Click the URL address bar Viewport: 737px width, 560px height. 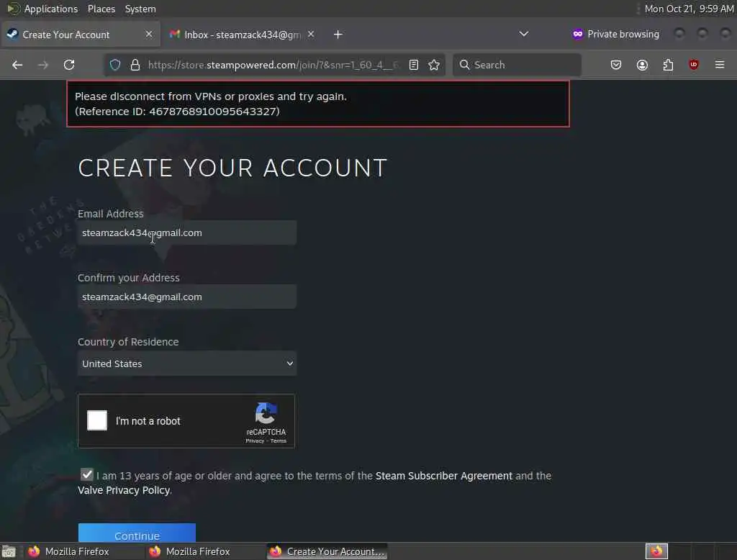(x=273, y=65)
